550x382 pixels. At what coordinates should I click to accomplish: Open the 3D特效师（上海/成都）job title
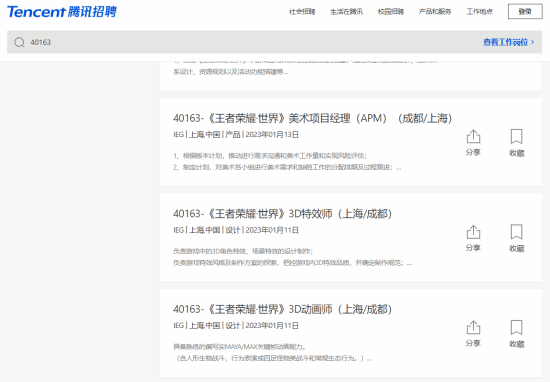click(282, 214)
